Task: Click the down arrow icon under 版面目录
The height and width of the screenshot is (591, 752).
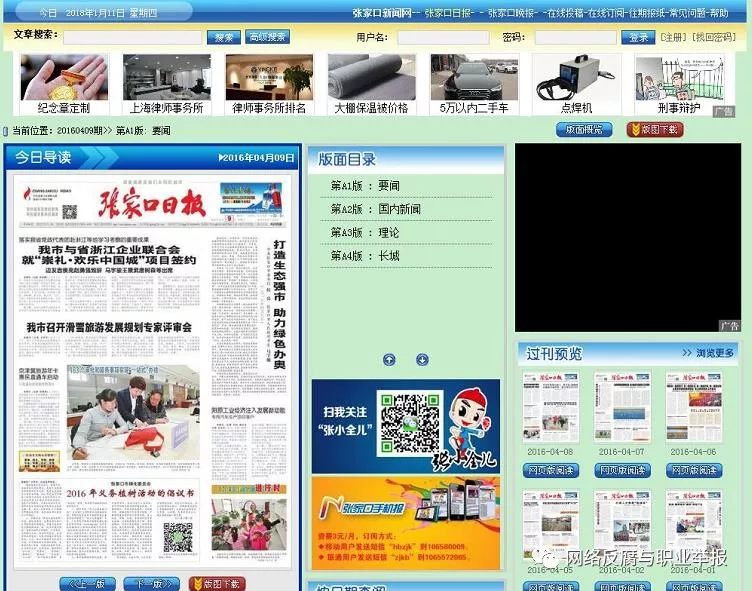Action: pyautogui.click(x=422, y=359)
